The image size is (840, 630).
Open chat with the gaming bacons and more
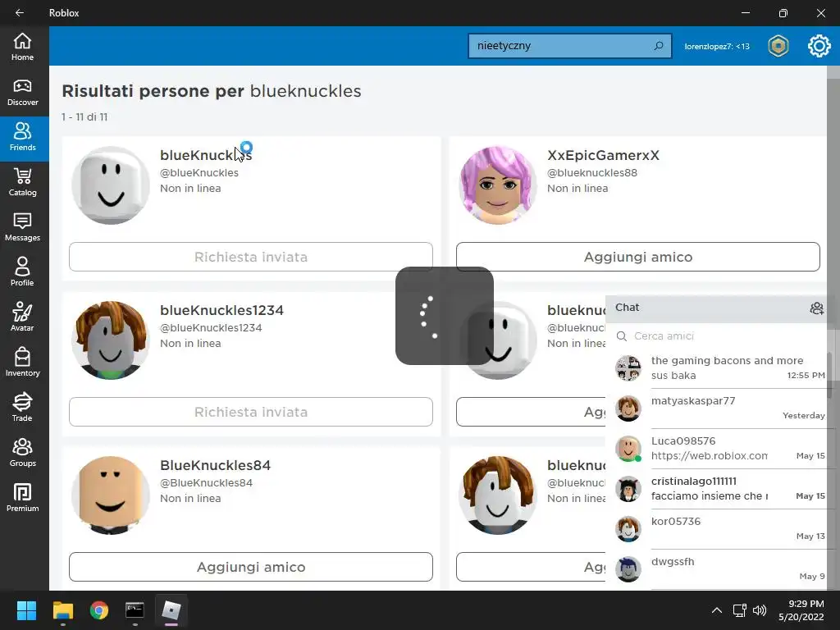click(x=719, y=368)
